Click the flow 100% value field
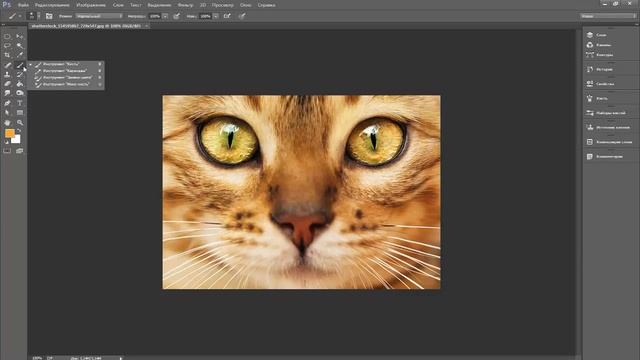The image size is (640, 360). (205, 16)
